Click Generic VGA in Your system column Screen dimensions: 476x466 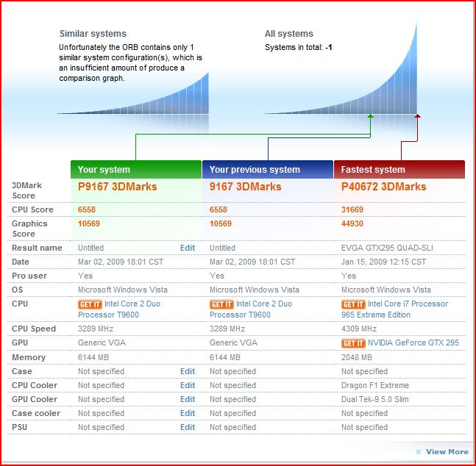pyautogui.click(x=102, y=343)
